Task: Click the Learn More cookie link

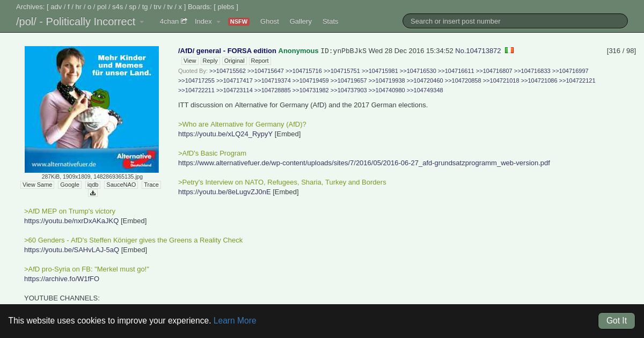Action: pyautogui.click(x=235, y=321)
